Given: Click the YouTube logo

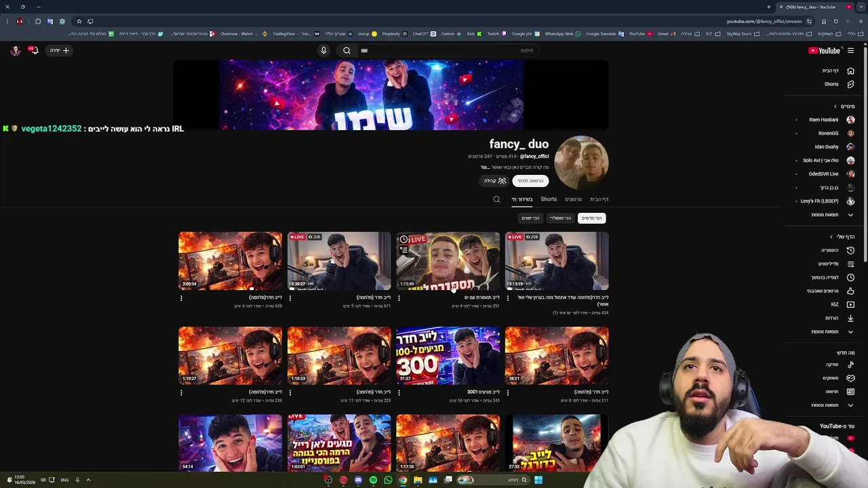Looking at the screenshot, I should click(824, 50).
